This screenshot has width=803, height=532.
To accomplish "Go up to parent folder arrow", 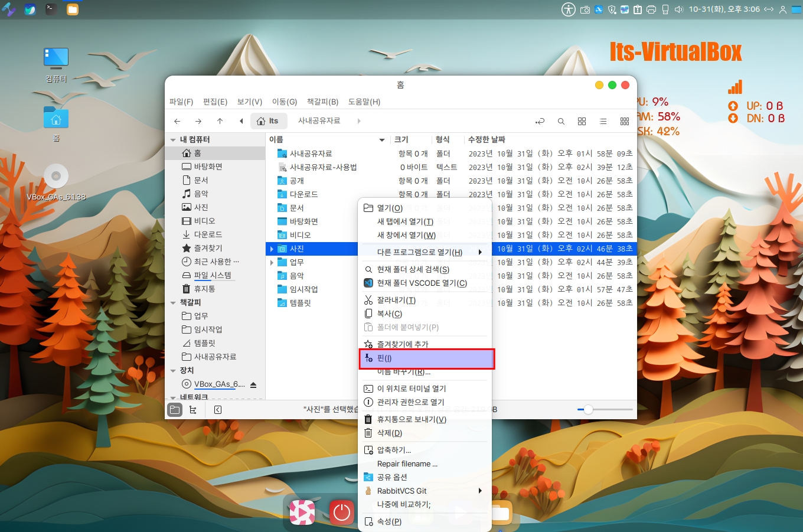I will coord(220,121).
